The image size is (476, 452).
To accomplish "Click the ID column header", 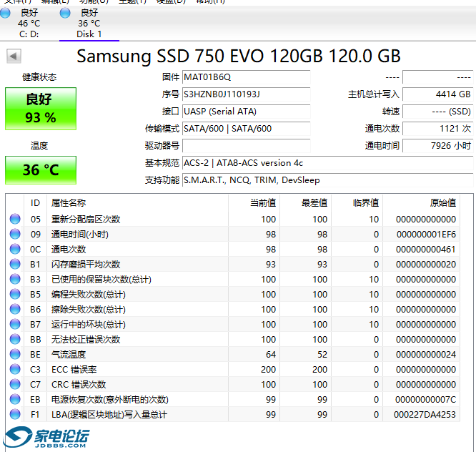I will point(36,202).
